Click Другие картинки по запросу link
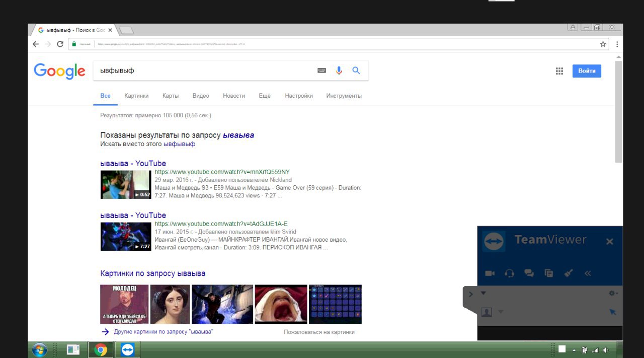This screenshot has width=644, height=358. pos(164,332)
